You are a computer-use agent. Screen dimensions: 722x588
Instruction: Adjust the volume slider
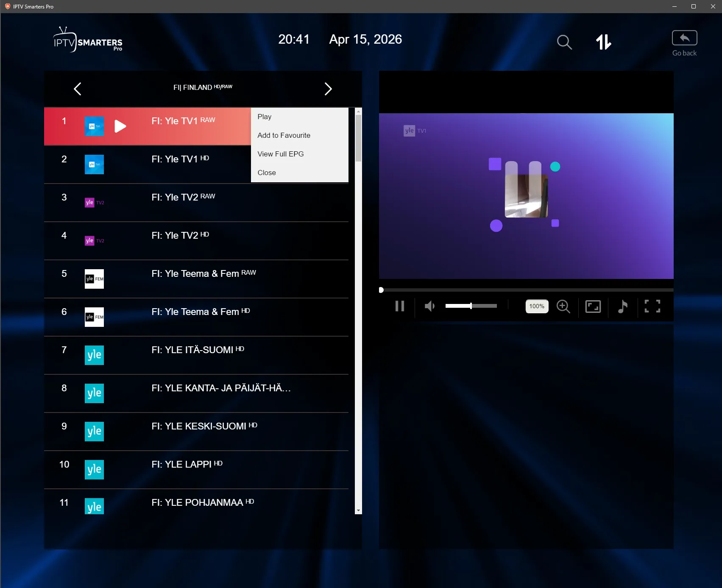click(471, 306)
